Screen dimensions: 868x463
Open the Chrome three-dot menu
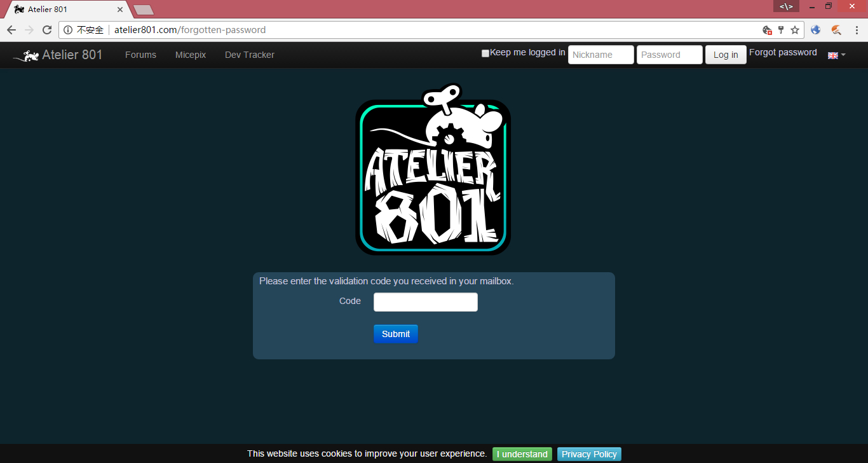[857, 30]
